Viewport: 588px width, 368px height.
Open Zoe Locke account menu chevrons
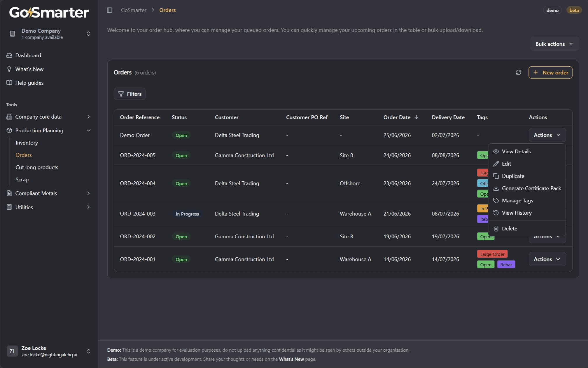click(x=88, y=351)
